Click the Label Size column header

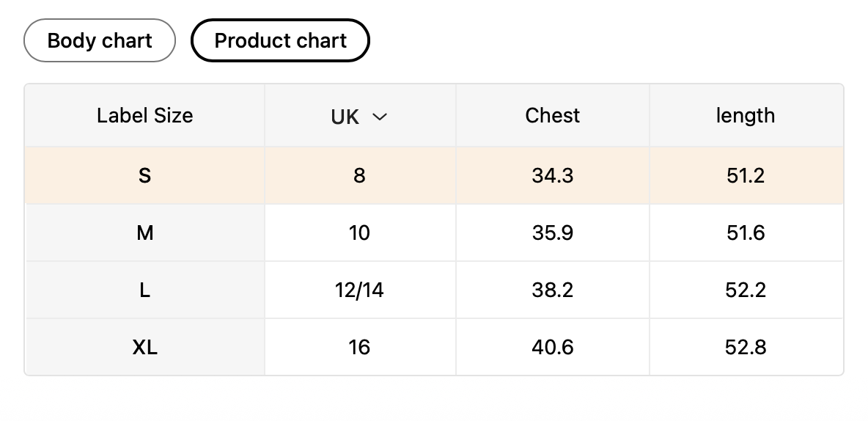coord(144,116)
